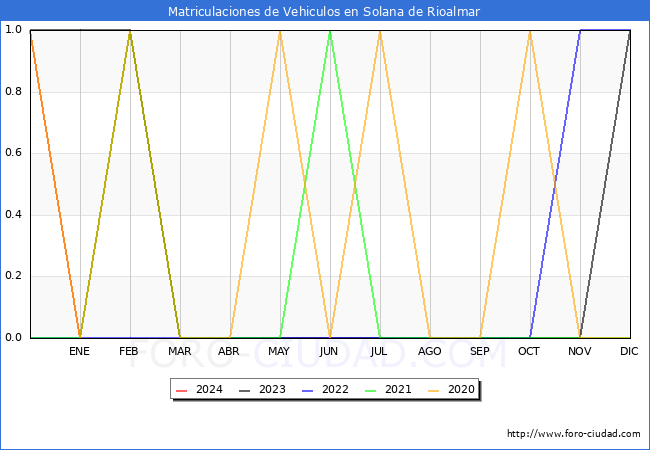This screenshot has width=650, height=450.
Task: Click the green 2021 peak at JUN
Action: [330, 31]
